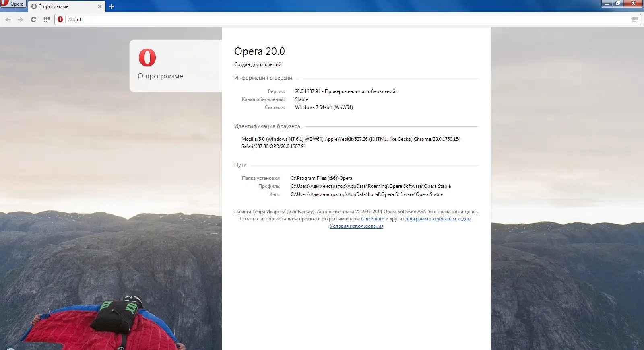Click the 'Создан для открытий' tagline

pos(258,64)
